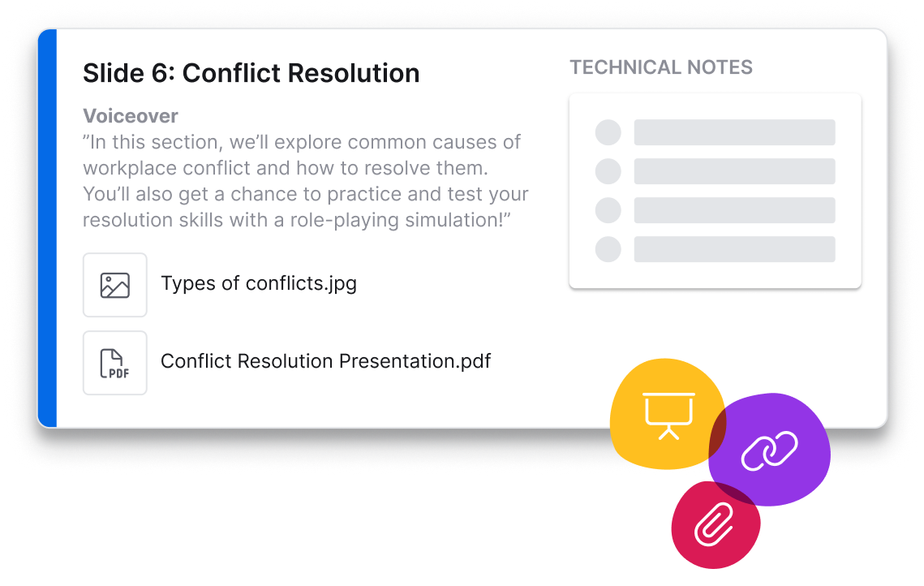This screenshot has width=924, height=586.
Task: Open Types of conflicts.jpg attachment
Action: point(259,284)
